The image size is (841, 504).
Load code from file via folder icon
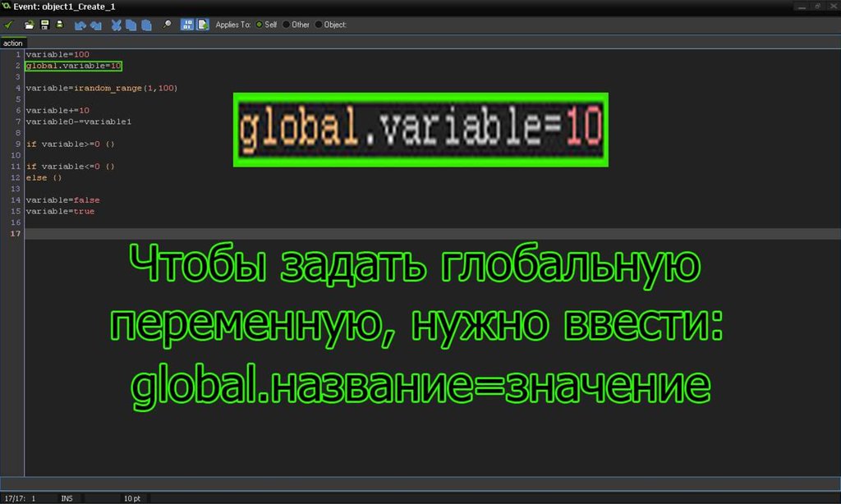tap(30, 25)
